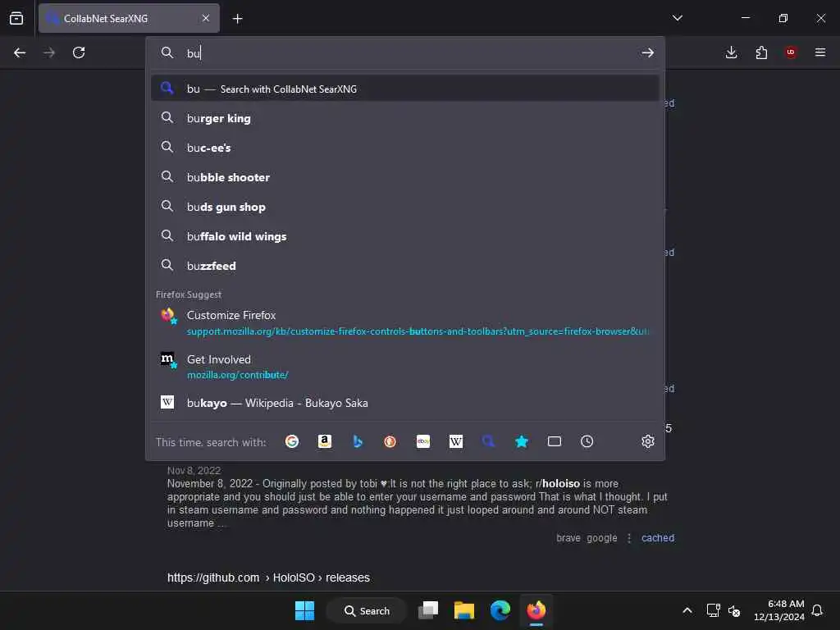Open Task View on the taskbar
The width and height of the screenshot is (840, 630).
[428, 610]
